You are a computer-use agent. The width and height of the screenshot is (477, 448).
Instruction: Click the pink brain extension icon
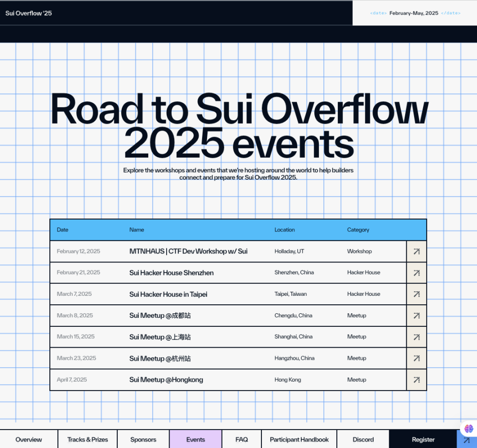click(469, 428)
